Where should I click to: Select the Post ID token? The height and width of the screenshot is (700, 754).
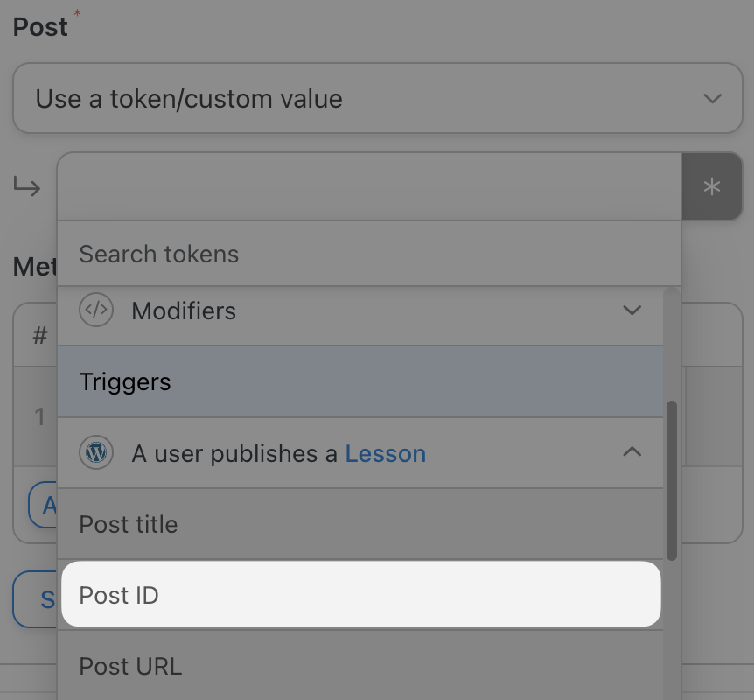[360, 595]
